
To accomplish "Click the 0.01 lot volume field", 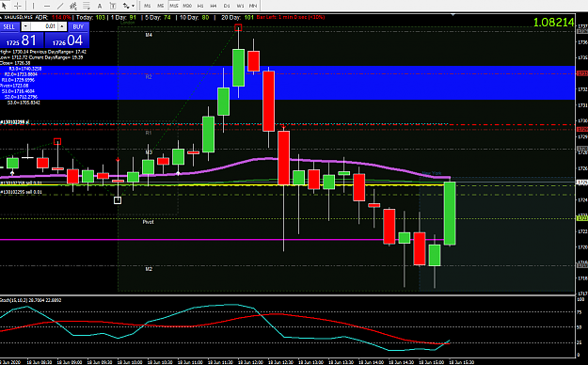I will click(44, 26).
